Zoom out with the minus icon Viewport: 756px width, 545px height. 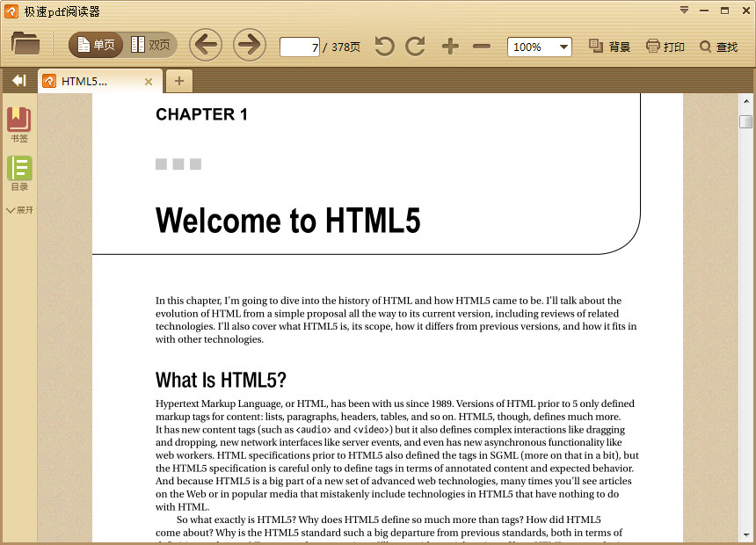(x=482, y=47)
